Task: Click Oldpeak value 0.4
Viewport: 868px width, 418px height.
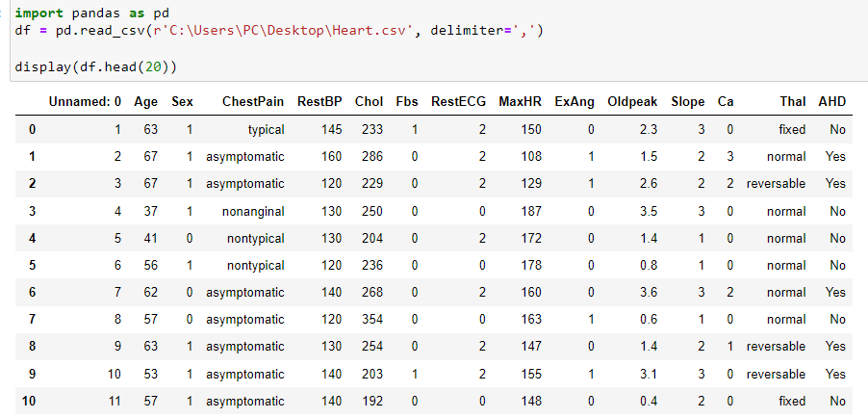Action: tap(649, 401)
